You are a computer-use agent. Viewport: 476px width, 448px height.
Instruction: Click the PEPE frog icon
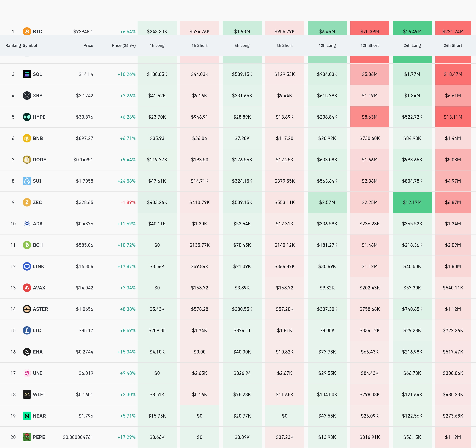pos(27,437)
